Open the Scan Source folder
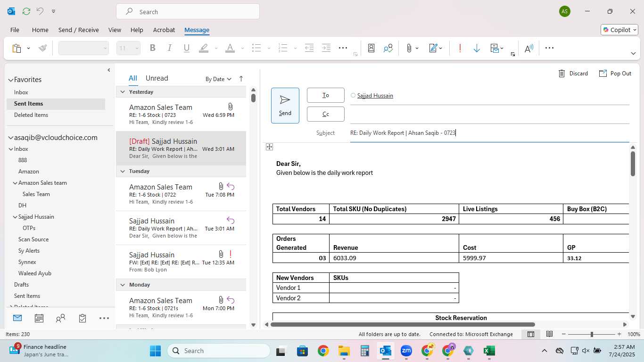644x362 pixels. 33,239
